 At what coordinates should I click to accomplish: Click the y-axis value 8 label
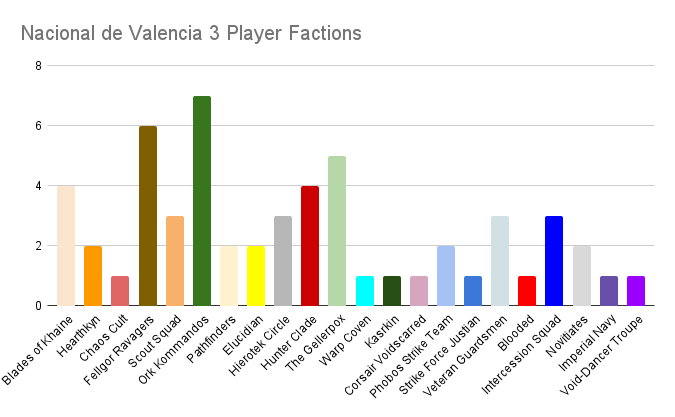pyautogui.click(x=39, y=66)
